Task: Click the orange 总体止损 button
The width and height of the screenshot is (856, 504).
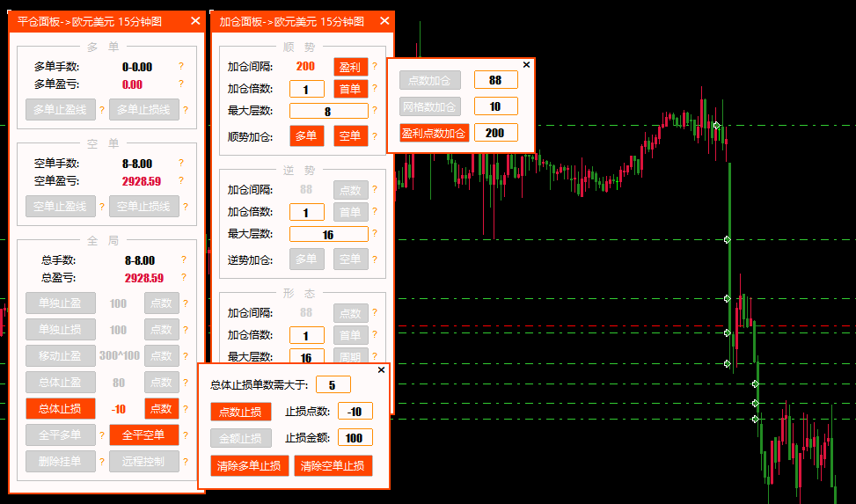Action: coord(61,408)
